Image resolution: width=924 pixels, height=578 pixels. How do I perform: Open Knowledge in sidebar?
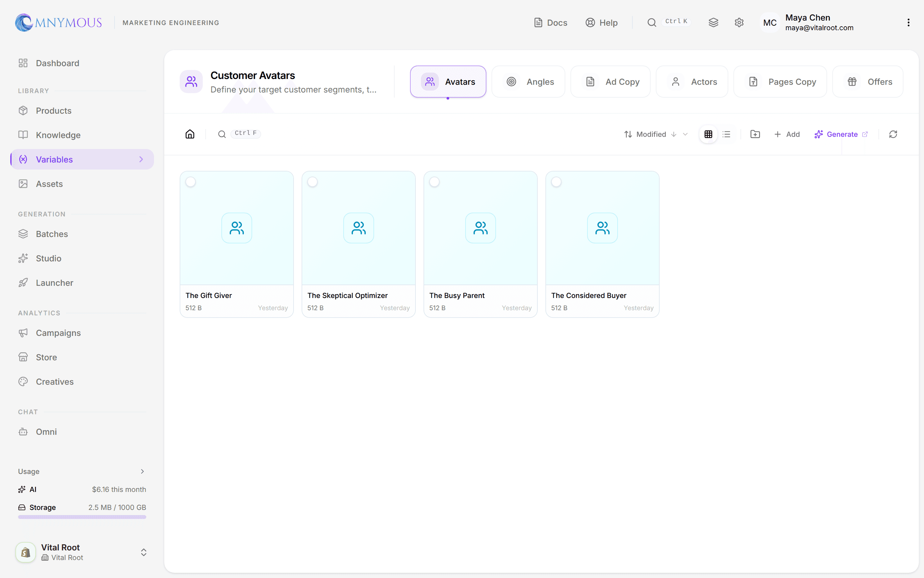pos(82,135)
